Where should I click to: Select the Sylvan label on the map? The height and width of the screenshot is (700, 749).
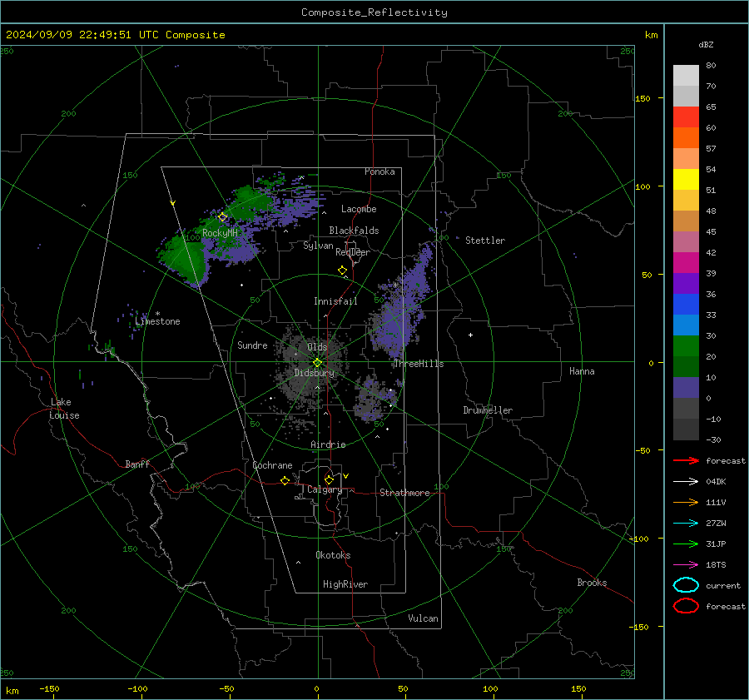(x=318, y=246)
